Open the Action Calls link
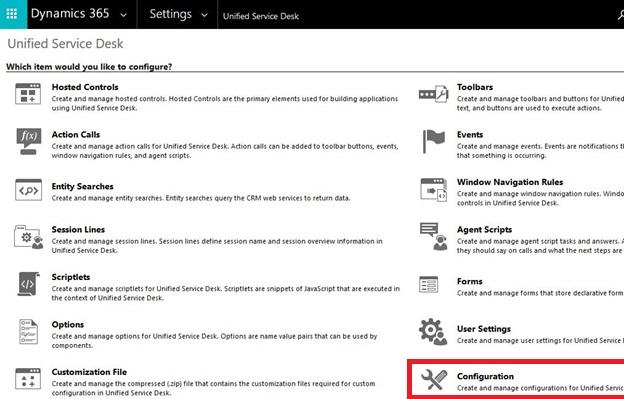 click(x=76, y=134)
